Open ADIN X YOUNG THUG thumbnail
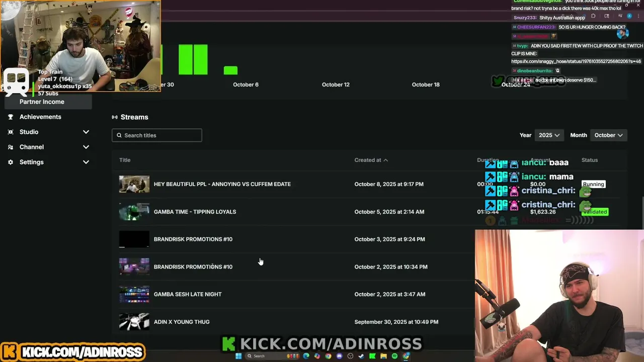Screen dimensions: 644x362 click(134, 322)
